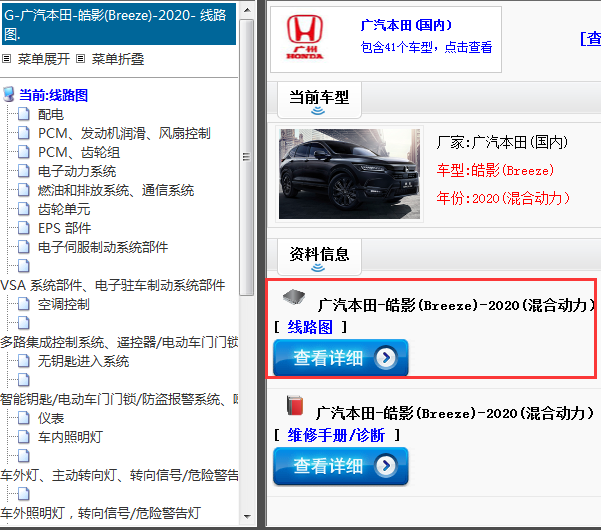Click the page icon above 车外灯、主动转向灯

[x=24, y=456]
